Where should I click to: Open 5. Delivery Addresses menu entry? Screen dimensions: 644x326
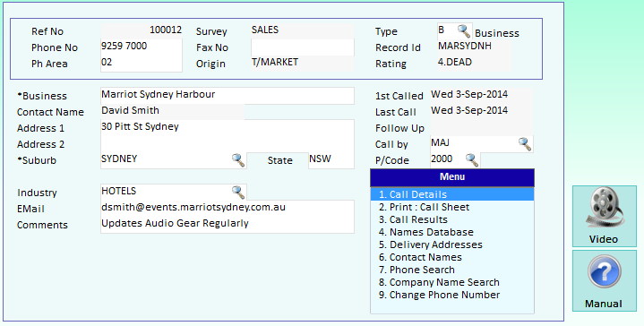(452, 244)
